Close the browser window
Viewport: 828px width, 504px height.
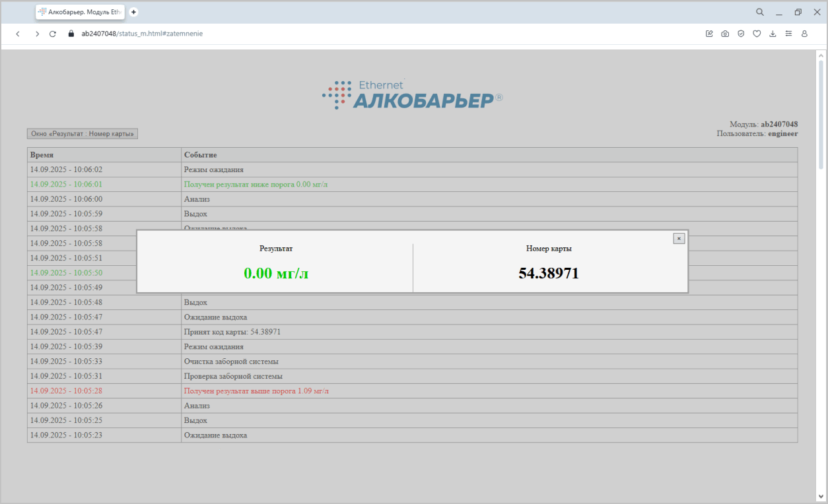(816, 12)
